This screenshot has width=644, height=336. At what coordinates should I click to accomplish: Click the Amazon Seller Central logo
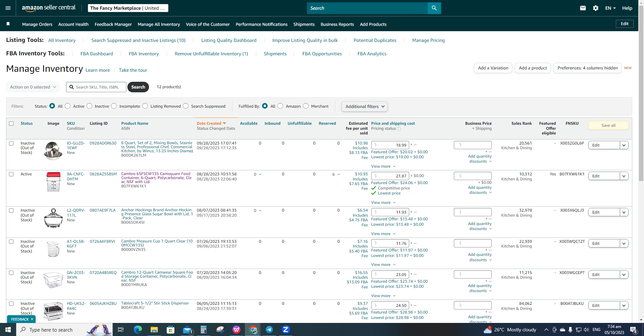(x=49, y=8)
